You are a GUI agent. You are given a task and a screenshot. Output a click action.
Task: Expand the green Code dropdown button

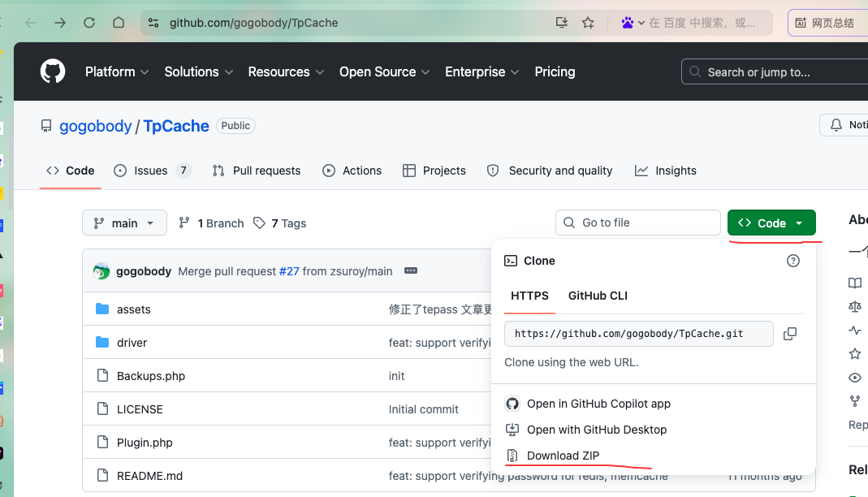click(x=771, y=223)
